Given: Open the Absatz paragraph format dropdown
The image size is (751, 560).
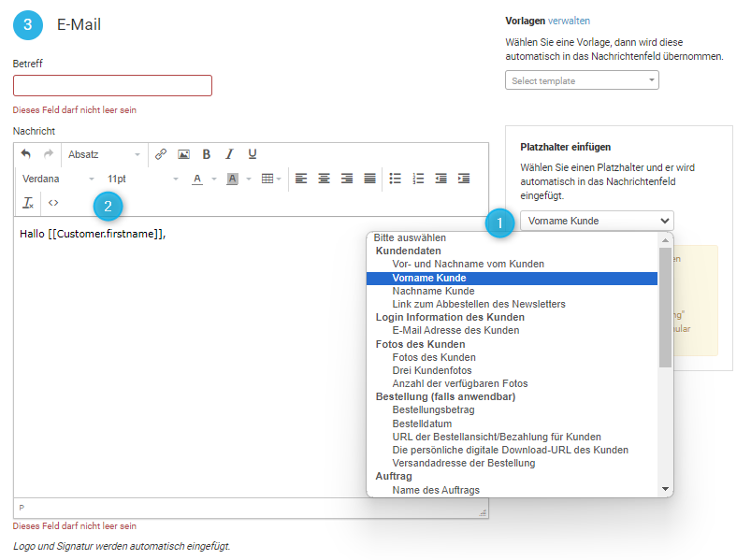Looking at the screenshot, I should (x=104, y=154).
